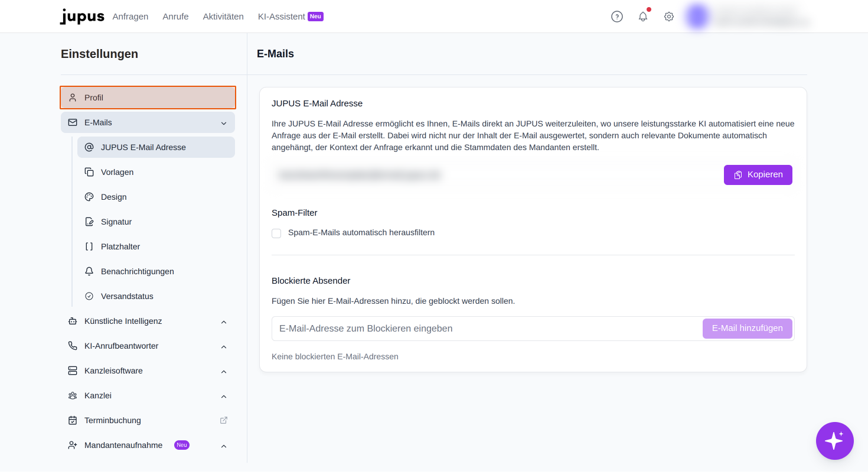This screenshot has height=474, width=868.
Task: Open the Vorlagen settings entry
Action: coord(156,172)
